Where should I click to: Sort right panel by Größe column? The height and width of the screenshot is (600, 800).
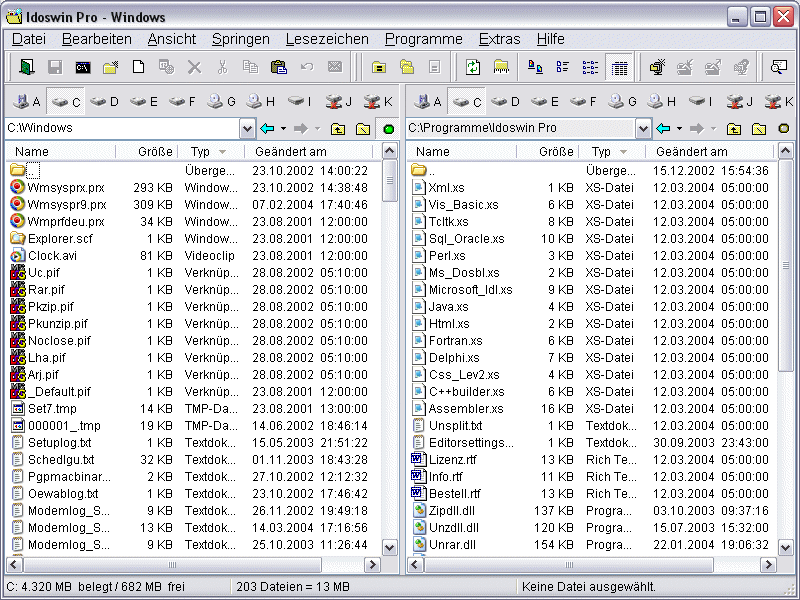[x=548, y=152]
